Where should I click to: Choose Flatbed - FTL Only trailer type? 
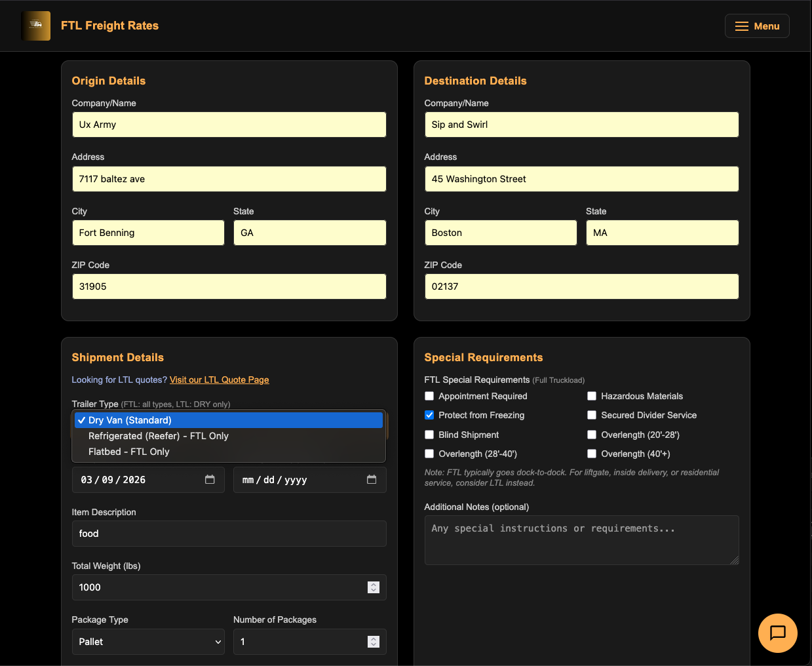click(x=129, y=452)
